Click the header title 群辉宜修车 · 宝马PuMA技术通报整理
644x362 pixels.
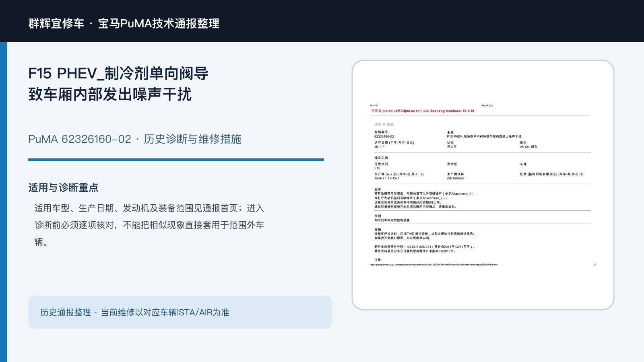(124, 23)
